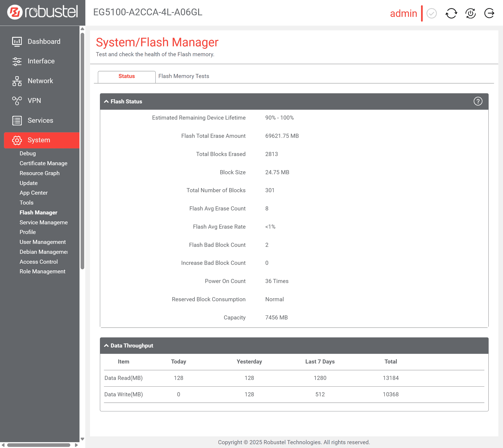
Task: Collapse the Flash Status panel
Action: click(x=106, y=101)
